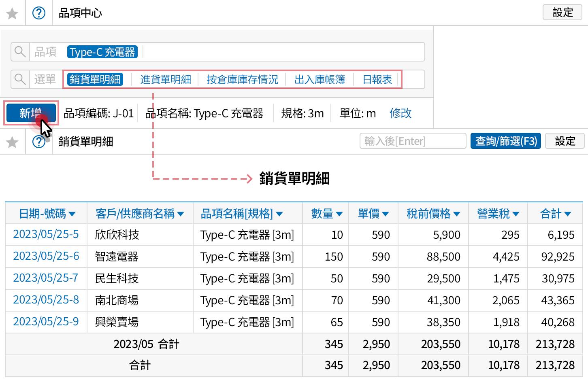Open the 日報表 report view
This screenshot has height=382, width=588.
[x=377, y=79]
